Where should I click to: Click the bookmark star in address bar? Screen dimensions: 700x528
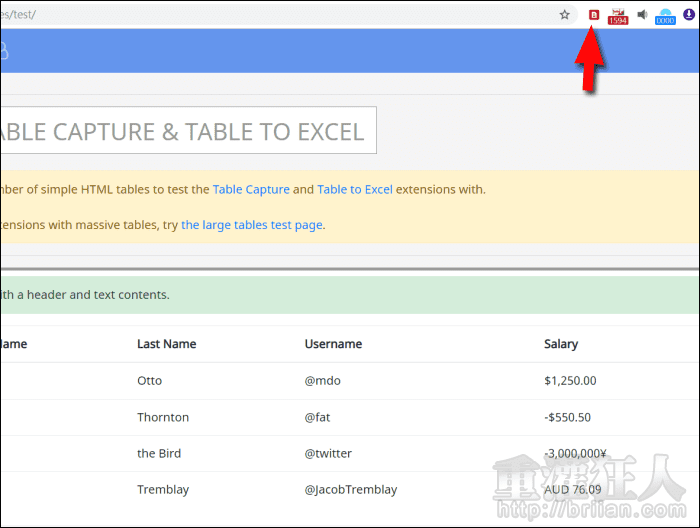pos(565,15)
